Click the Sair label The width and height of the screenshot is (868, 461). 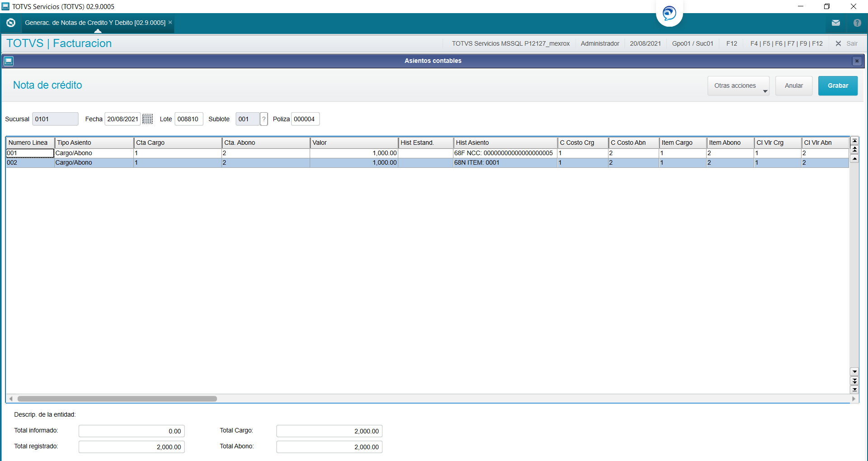tap(852, 43)
